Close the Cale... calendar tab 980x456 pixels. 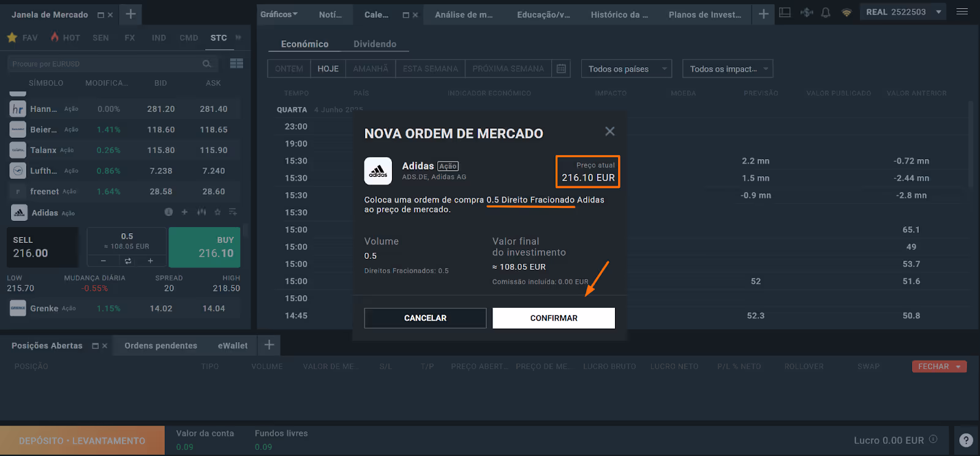(415, 15)
